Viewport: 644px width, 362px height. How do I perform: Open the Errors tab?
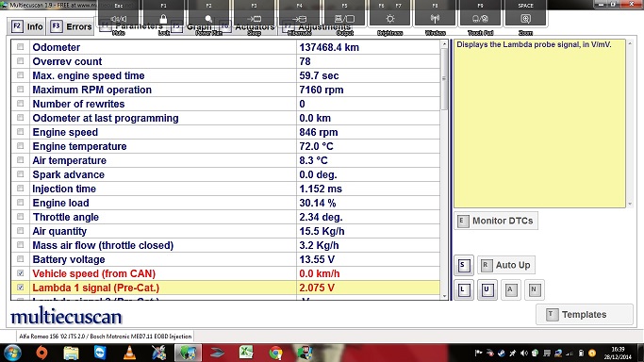(x=71, y=26)
